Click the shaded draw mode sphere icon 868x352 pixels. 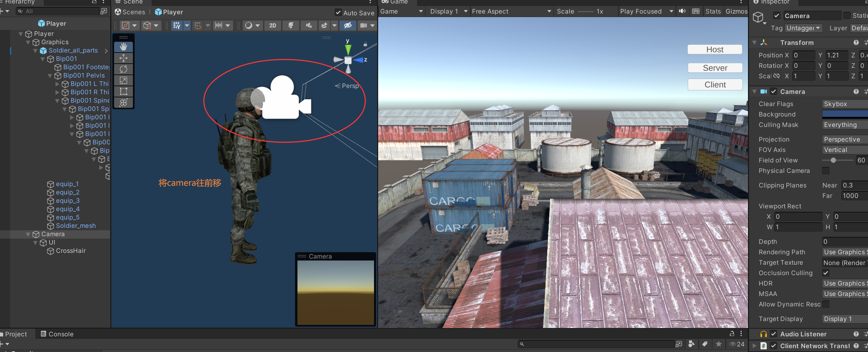coord(248,25)
